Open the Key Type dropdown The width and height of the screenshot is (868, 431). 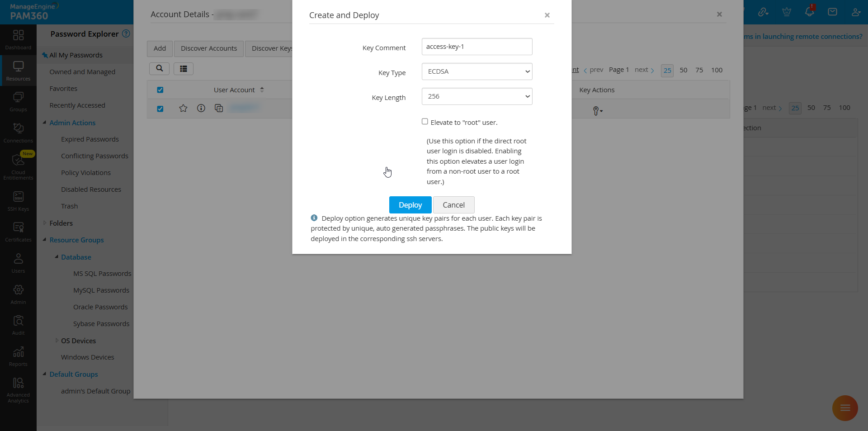(476, 71)
